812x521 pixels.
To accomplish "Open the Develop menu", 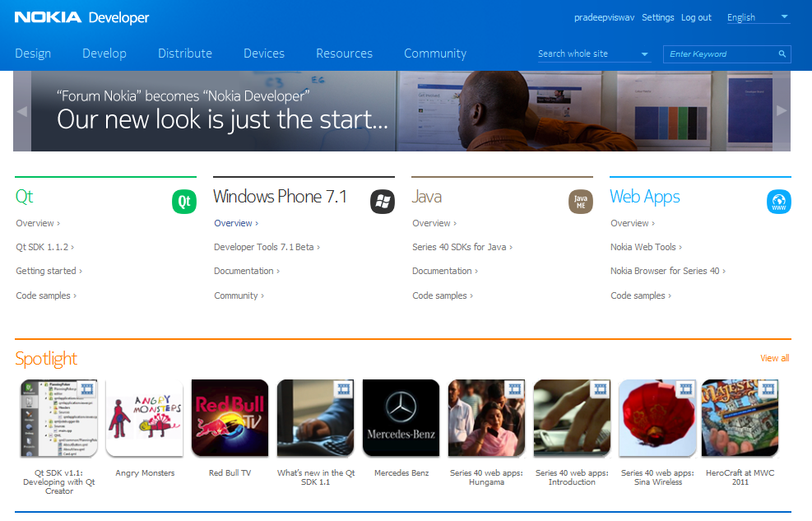I will pyautogui.click(x=104, y=53).
